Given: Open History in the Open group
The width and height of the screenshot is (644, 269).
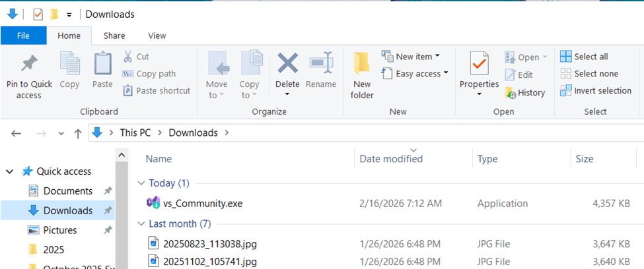Looking at the screenshot, I should pyautogui.click(x=525, y=93).
